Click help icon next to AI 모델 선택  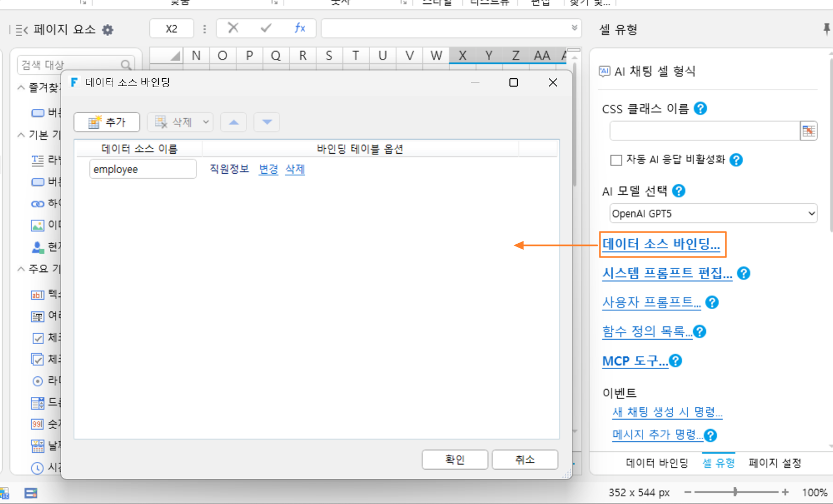679,191
